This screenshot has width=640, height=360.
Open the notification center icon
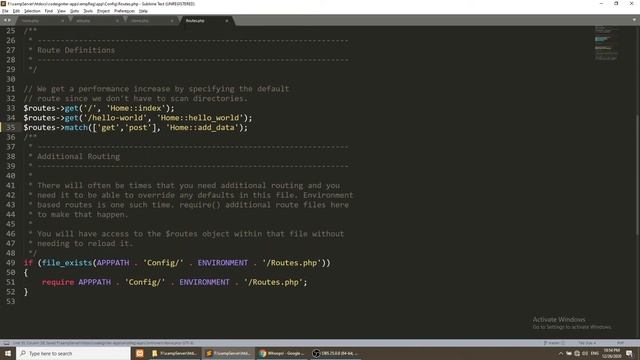tap(629, 353)
